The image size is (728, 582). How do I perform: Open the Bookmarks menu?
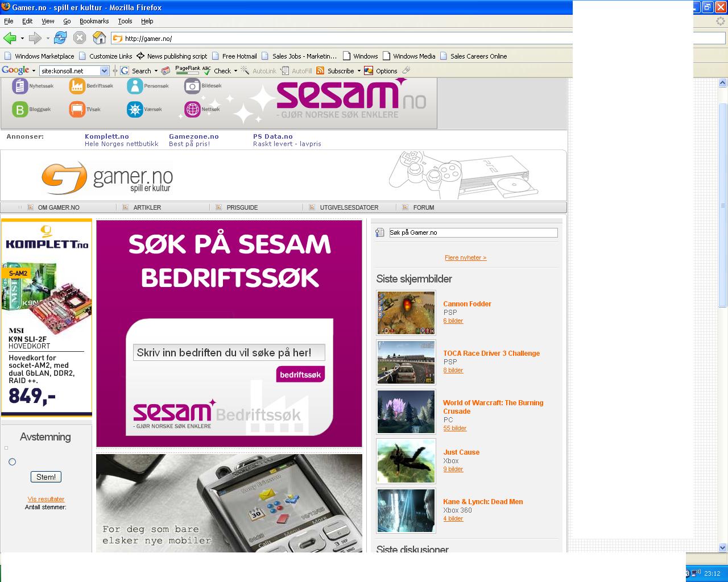click(94, 21)
